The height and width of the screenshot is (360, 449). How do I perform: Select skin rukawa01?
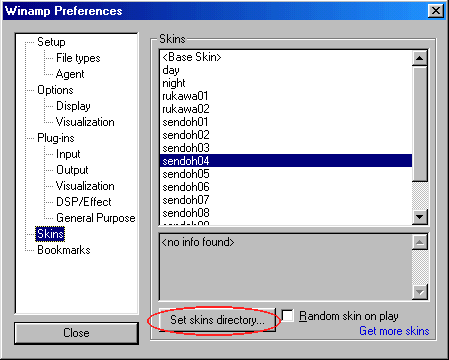pyautogui.click(x=286, y=96)
